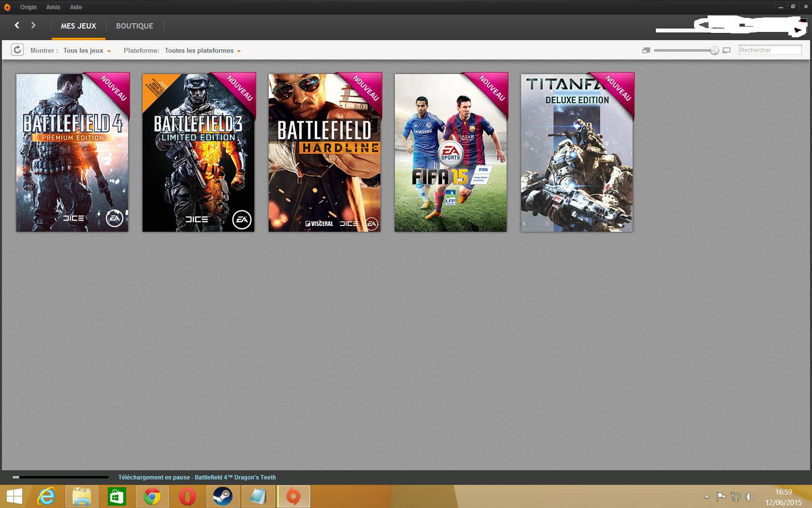Select the FIFA 15 game tile
This screenshot has width=812, height=508.
[451, 152]
